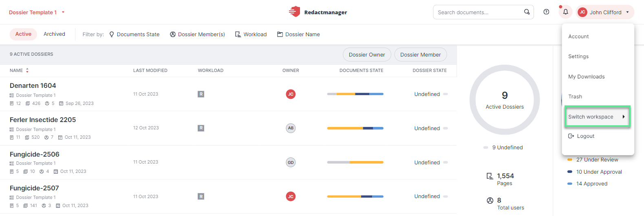Click the 12 Oct 2023 last modified date
The height and width of the screenshot is (216, 644).
click(146, 128)
